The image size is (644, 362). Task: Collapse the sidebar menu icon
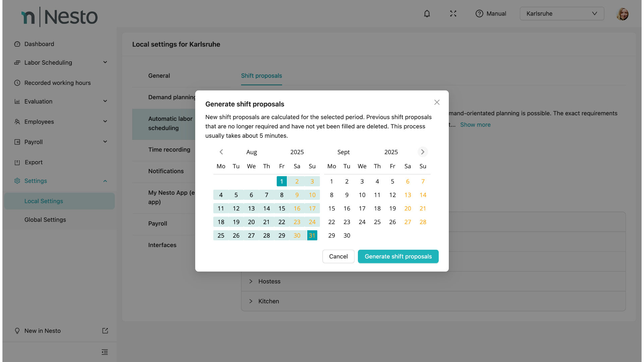pyautogui.click(x=105, y=352)
